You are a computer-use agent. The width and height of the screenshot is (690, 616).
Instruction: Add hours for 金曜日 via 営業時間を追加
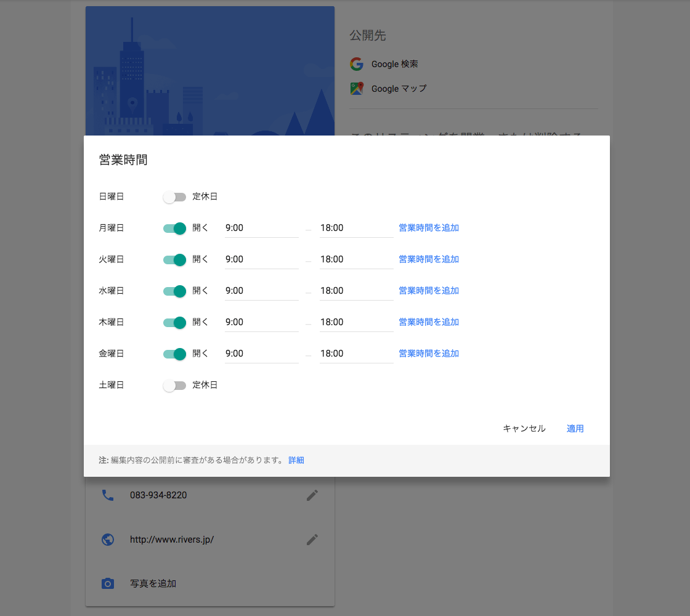tap(429, 354)
